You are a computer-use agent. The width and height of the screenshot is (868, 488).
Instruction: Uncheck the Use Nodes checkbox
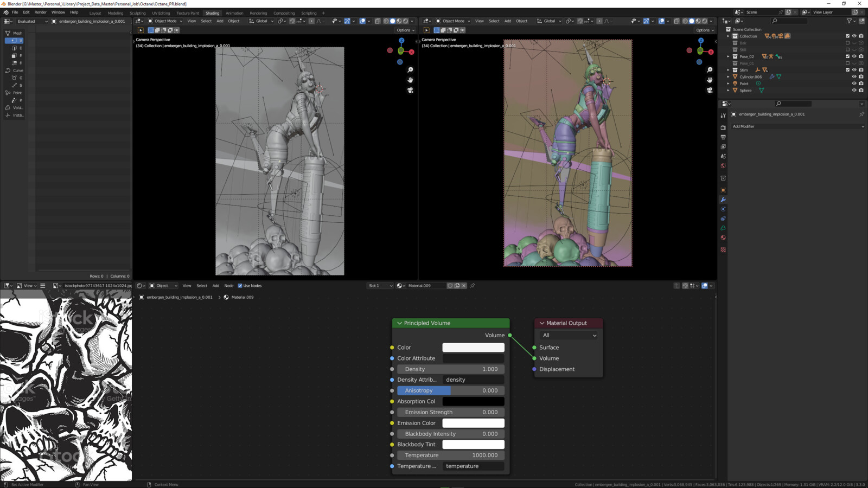coord(240,286)
